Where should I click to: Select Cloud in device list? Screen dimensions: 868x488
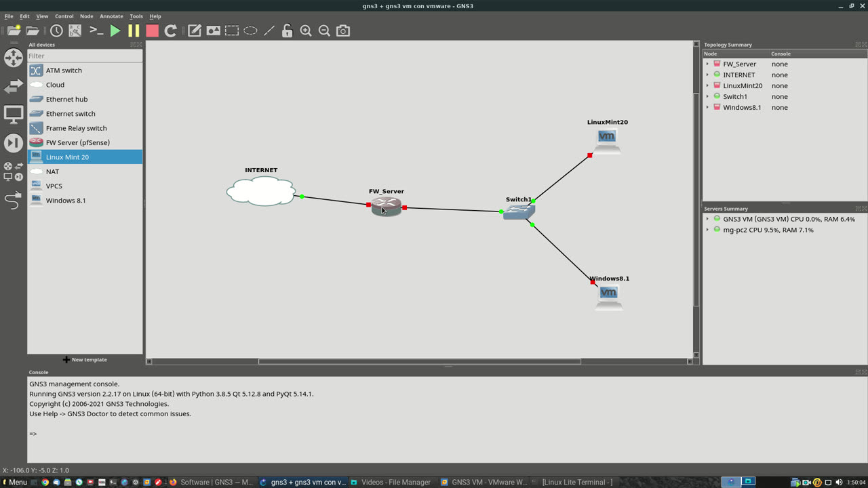point(85,85)
